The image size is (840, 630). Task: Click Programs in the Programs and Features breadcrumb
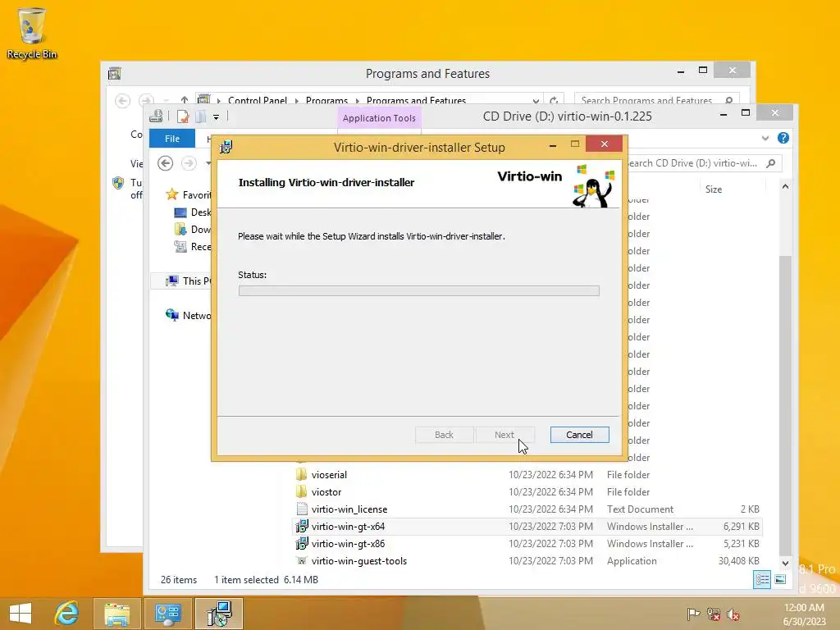click(326, 100)
